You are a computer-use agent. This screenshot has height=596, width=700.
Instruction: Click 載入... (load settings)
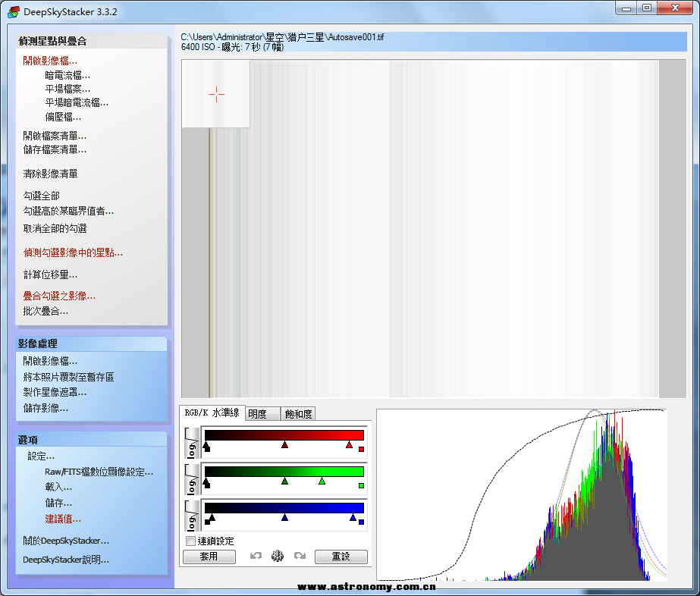coord(58,487)
